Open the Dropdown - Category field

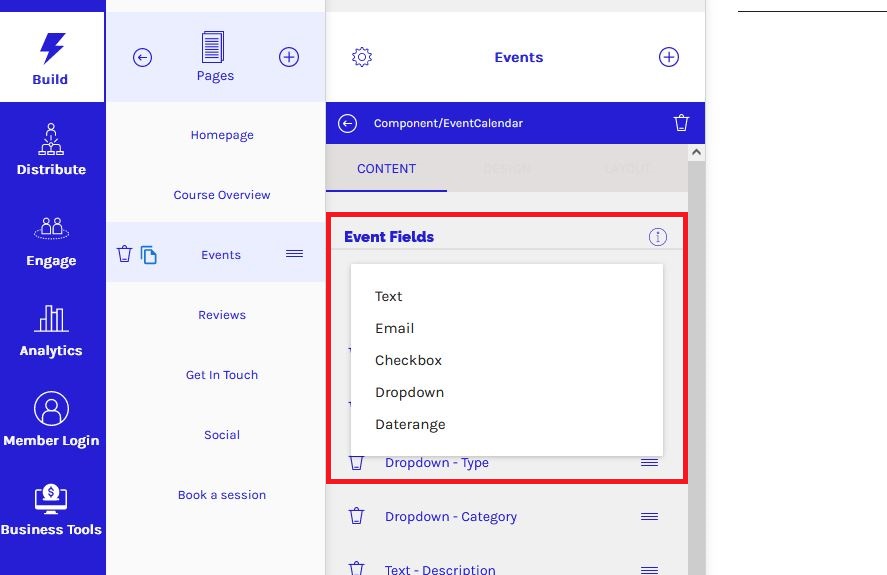(x=451, y=516)
